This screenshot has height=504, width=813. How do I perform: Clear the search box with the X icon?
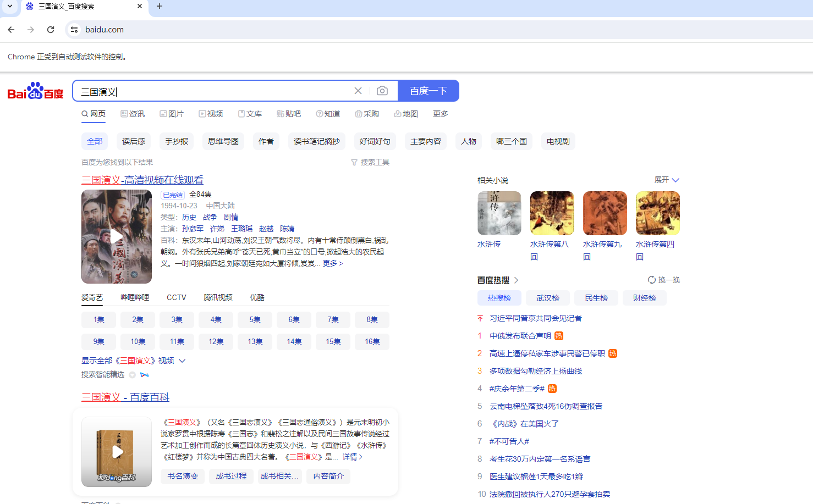[358, 91]
